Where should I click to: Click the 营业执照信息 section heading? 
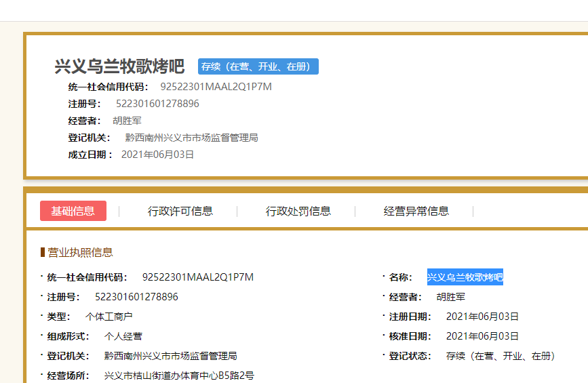(80, 252)
